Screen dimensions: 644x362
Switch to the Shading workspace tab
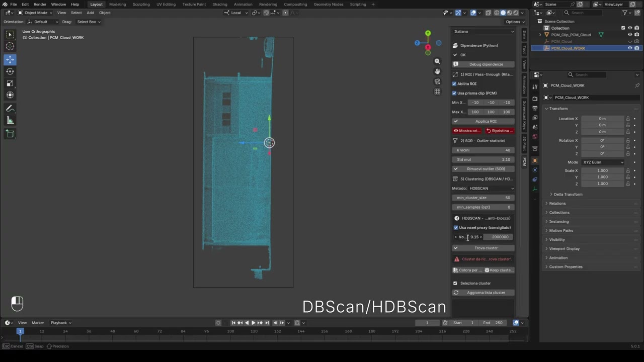click(220, 4)
